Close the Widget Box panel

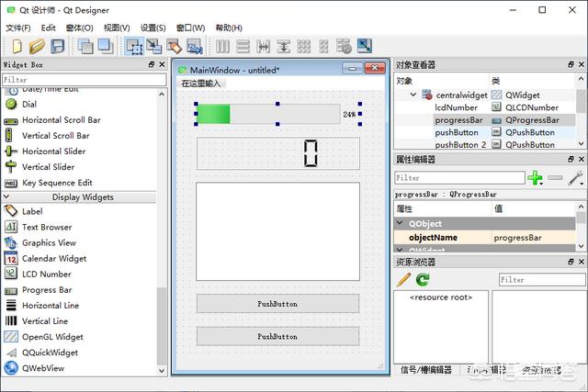pyautogui.click(x=162, y=64)
